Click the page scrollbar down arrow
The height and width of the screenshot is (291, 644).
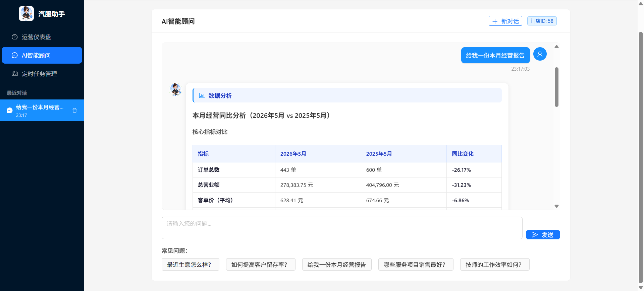point(641,288)
